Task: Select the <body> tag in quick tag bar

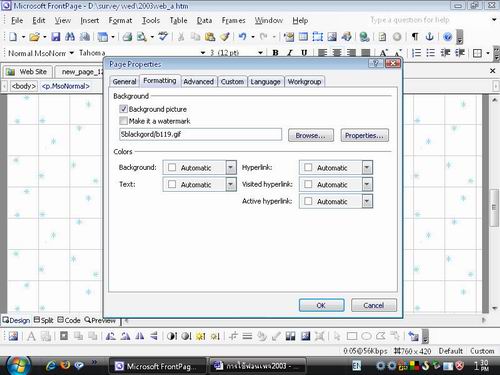Action: click(x=23, y=86)
